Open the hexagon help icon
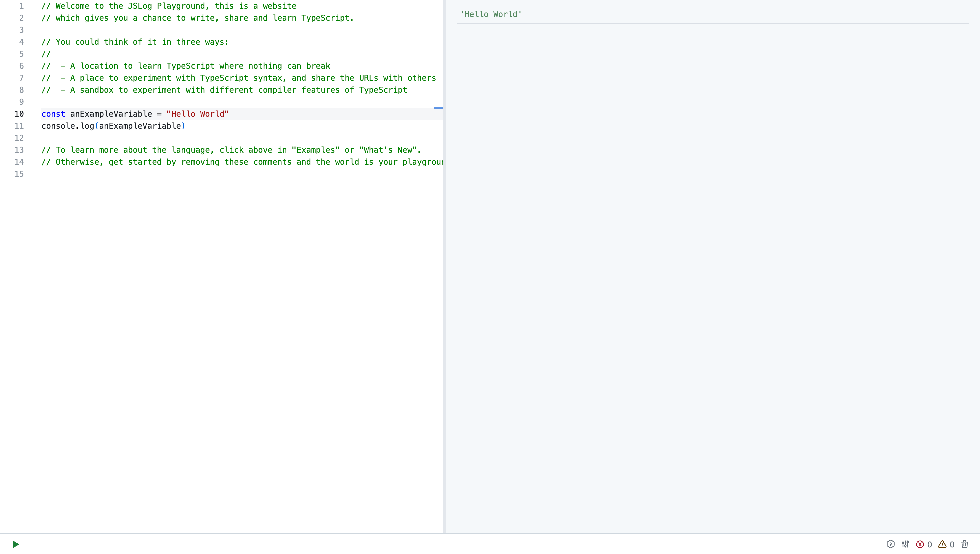Viewport: 980px width, 554px height. tap(890, 544)
